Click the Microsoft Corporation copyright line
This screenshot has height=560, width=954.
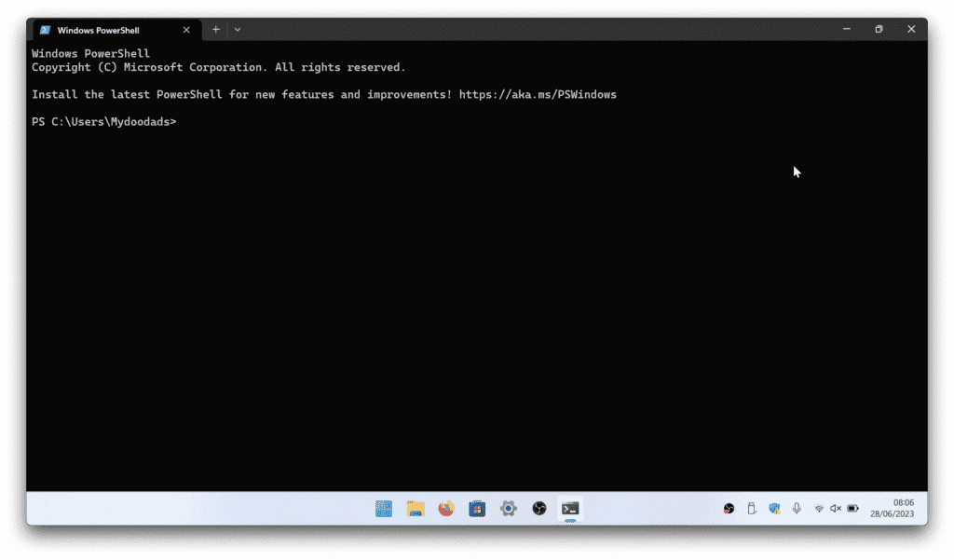(x=218, y=67)
